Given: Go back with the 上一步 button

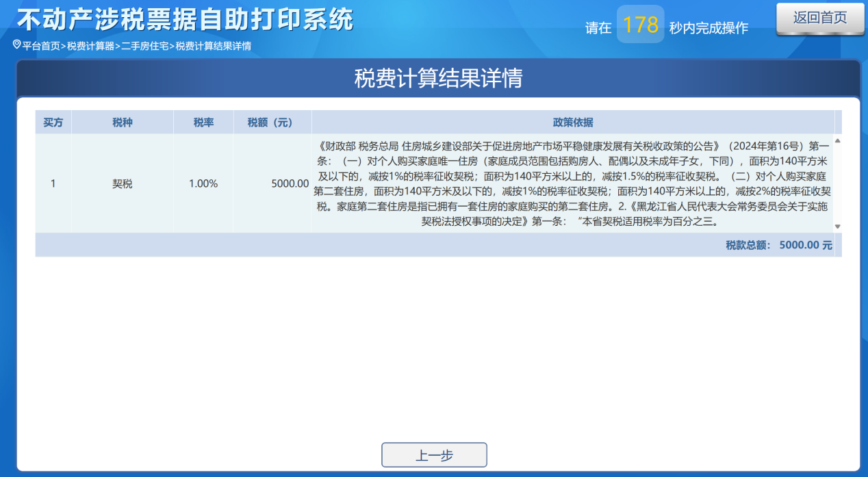Looking at the screenshot, I should [x=434, y=455].
